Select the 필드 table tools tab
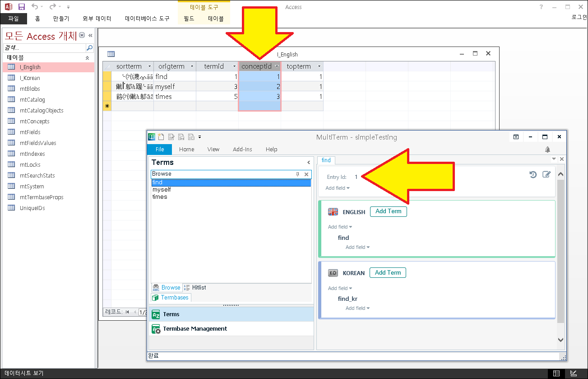Viewport: 588px width, 379px height. (189, 19)
